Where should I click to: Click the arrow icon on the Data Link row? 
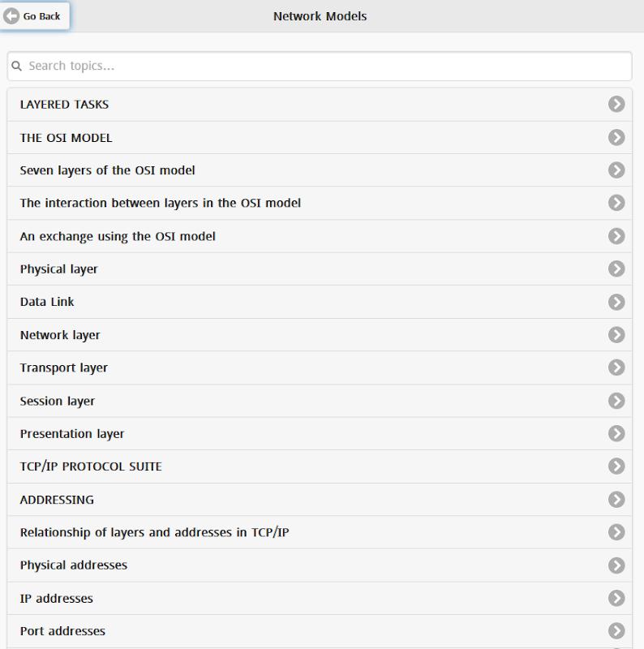pyautogui.click(x=616, y=302)
